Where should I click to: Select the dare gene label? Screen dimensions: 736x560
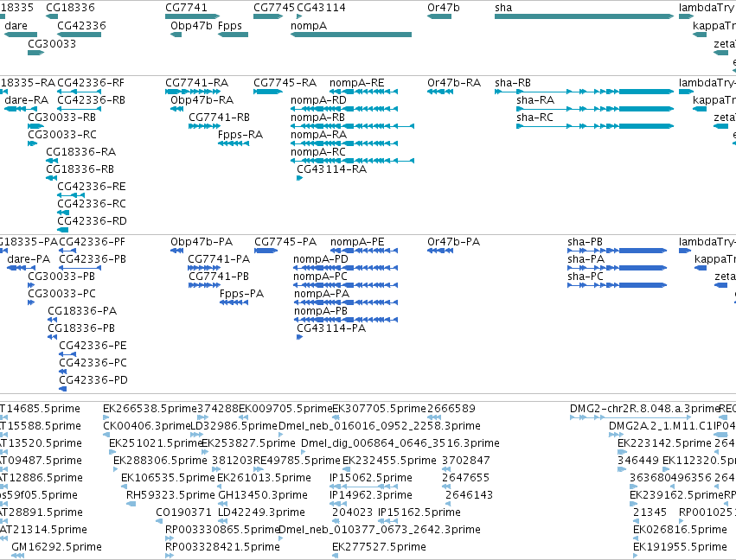[16, 25]
